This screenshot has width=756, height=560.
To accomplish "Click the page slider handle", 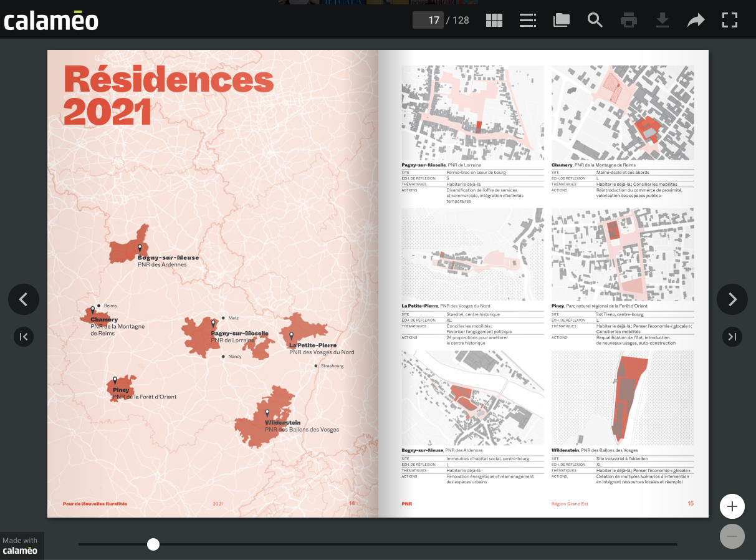I will (153, 544).
